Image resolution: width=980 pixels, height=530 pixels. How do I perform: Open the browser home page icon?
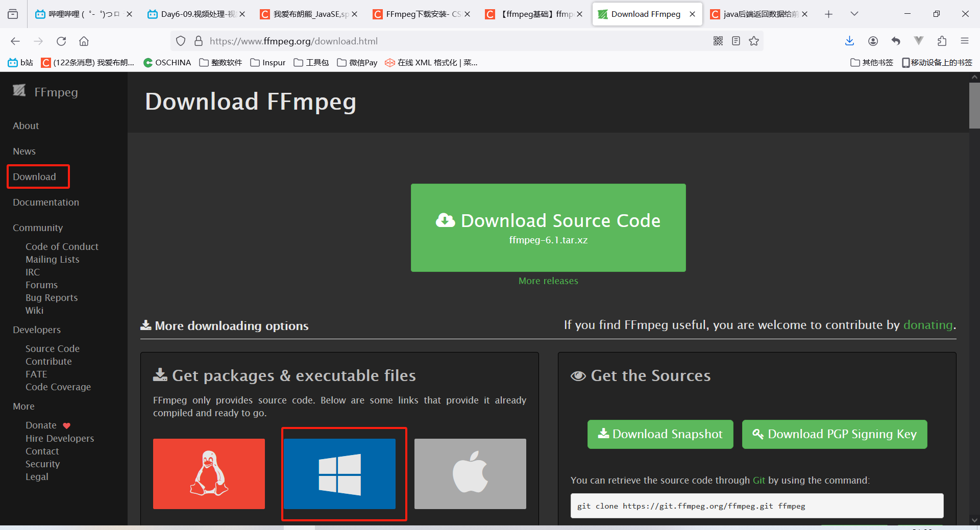pos(84,41)
